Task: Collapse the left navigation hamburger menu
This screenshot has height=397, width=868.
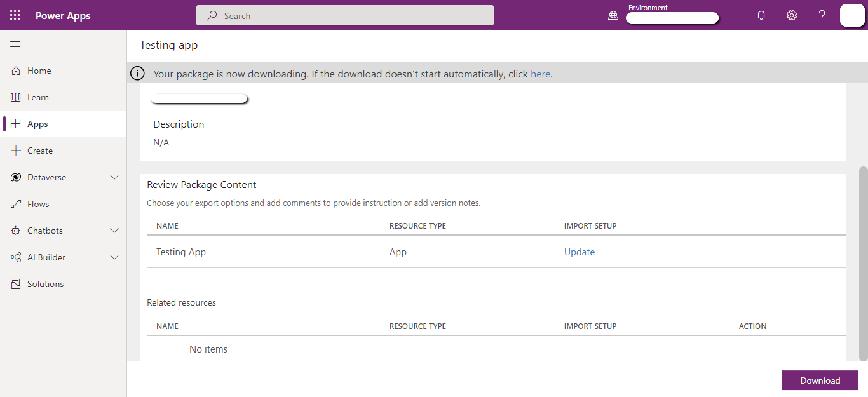Action: coord(15,44)
